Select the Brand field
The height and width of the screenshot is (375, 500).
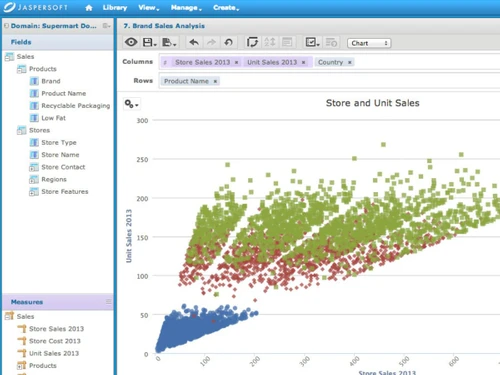(x=51, y=81)
